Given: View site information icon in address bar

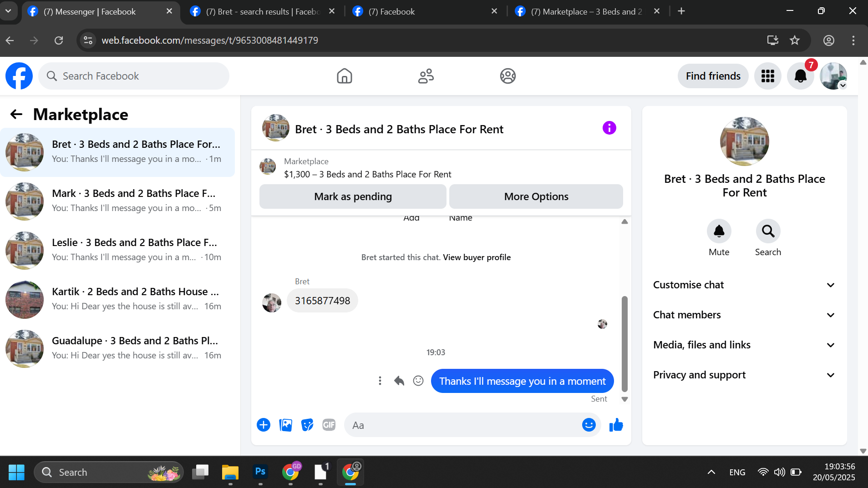Looking at the screenshot, I should 88,40.
